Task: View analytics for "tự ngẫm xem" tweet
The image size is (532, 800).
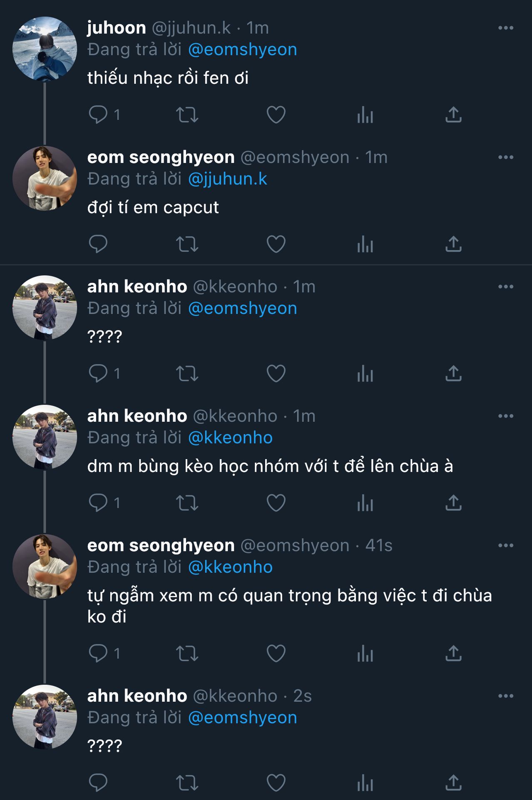Action: (365, 653)
